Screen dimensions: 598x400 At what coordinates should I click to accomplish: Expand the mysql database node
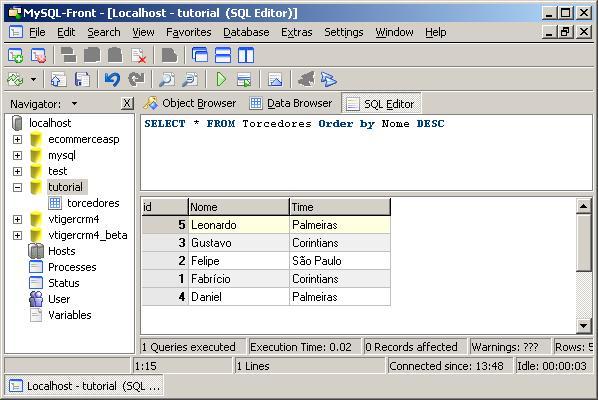click(x=17, y=155)
